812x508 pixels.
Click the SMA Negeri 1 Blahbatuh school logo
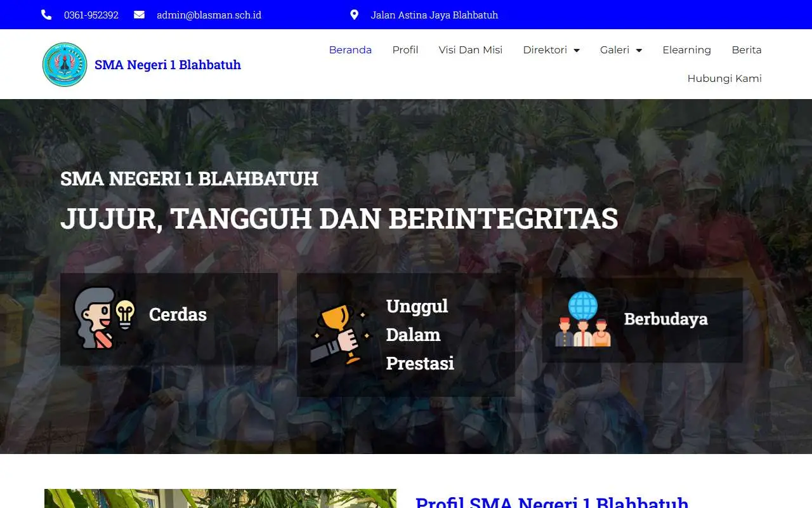(65, 64)
